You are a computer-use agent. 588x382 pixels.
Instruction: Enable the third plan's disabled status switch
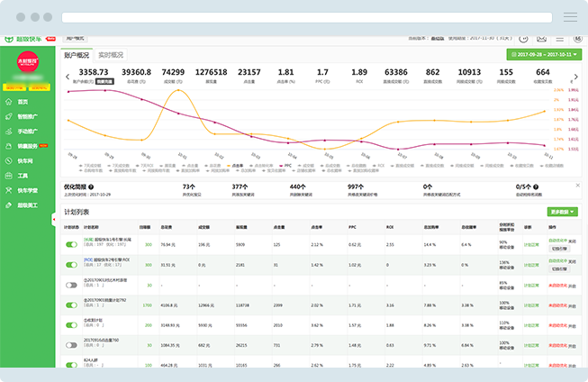(71, 285)
